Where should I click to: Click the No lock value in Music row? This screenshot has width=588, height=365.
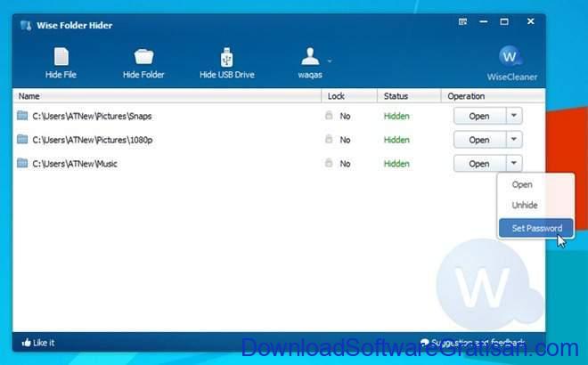(x=345, y=164)
